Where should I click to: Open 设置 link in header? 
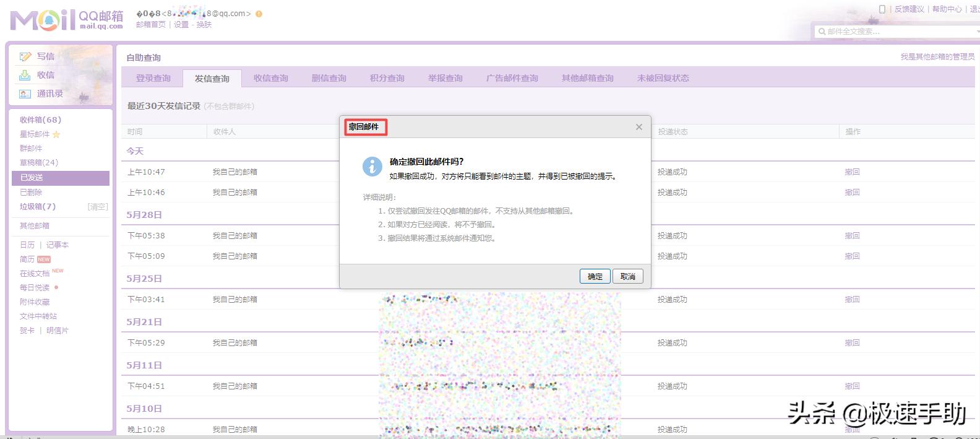181,25
